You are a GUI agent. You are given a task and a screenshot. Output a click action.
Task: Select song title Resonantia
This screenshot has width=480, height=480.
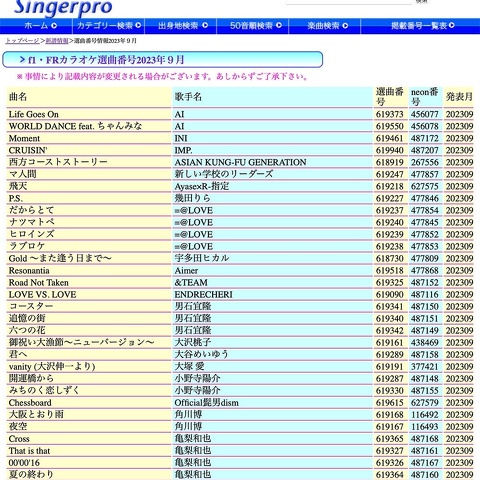coord(29,270)
